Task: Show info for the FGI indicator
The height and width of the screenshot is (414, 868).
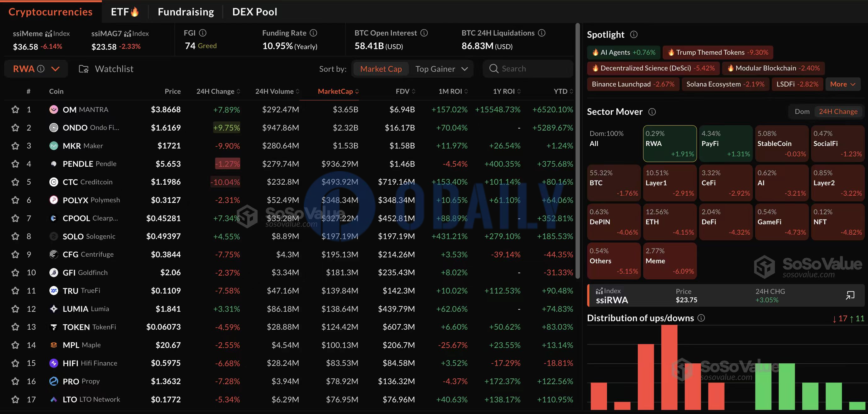Action: tap(203, 33)
